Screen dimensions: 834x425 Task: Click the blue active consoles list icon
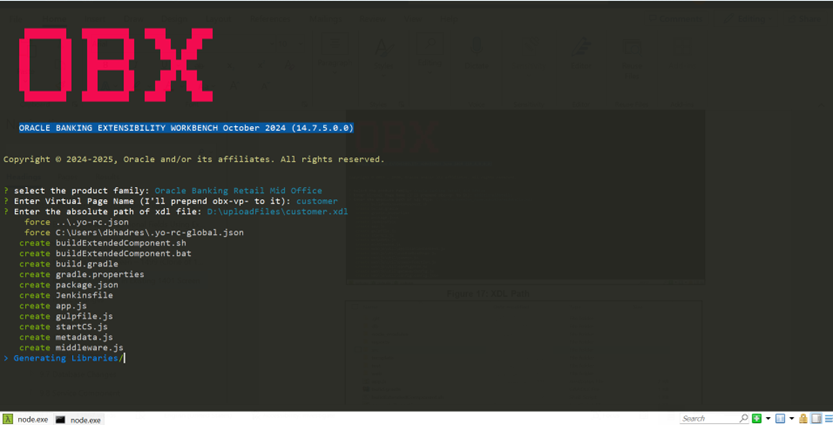pos(780,419)
